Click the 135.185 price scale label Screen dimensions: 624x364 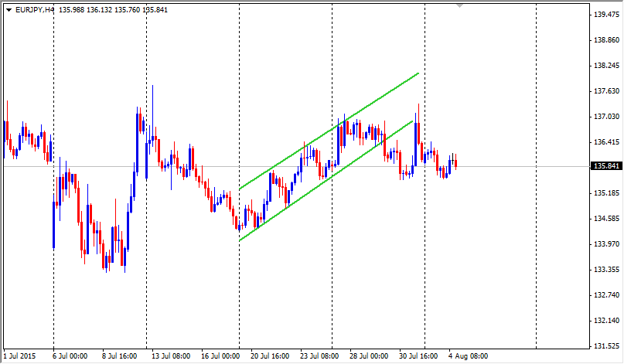[606, 193]
